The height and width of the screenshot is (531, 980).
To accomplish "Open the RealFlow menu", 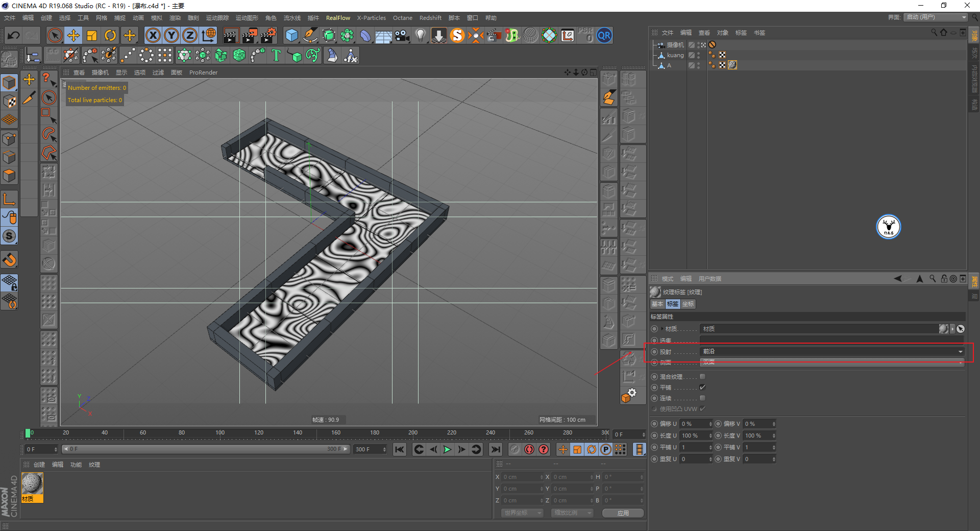I will (338, 18).
